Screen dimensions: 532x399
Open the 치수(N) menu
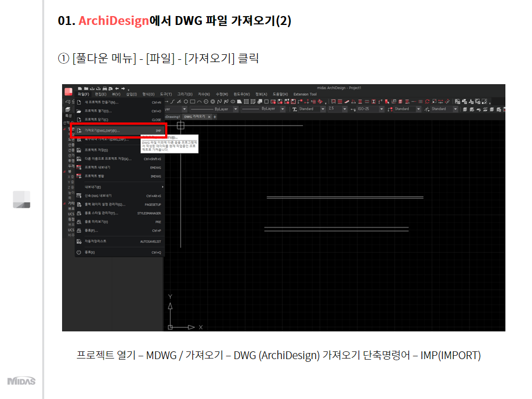[204, 94]
